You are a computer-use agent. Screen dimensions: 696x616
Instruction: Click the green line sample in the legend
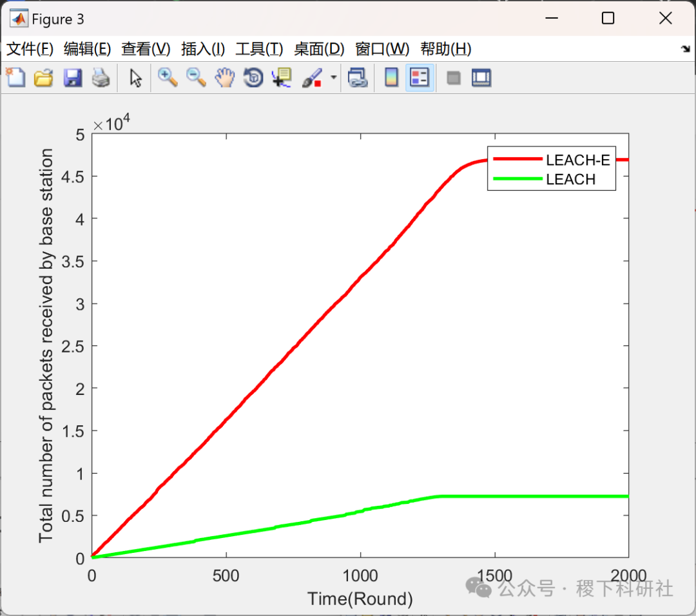click(x=517, y=179)
